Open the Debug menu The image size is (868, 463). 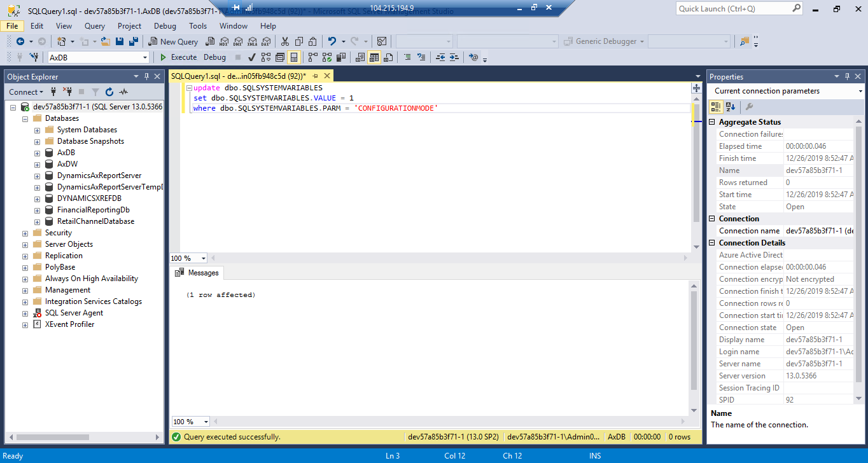pos(165,26)
